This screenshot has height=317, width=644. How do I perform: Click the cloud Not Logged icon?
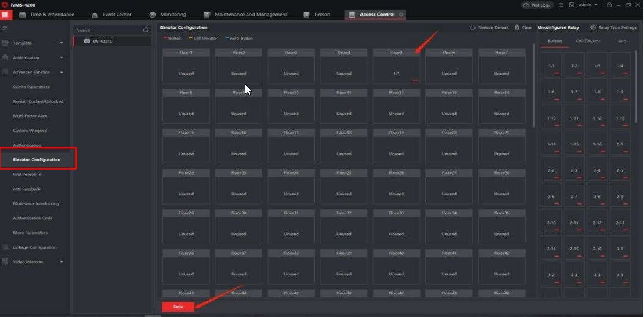pyautogui.click(x=526, y=5)
